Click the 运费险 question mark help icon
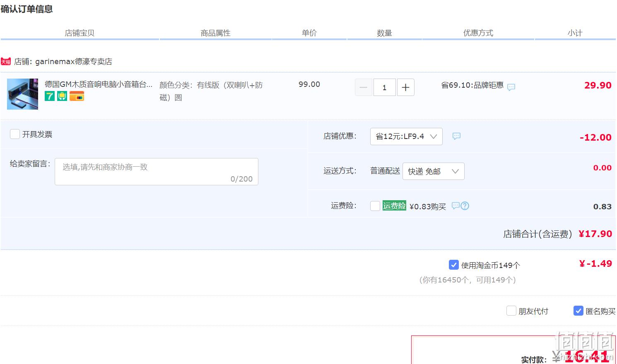617x364 pixels. point(465,206)
